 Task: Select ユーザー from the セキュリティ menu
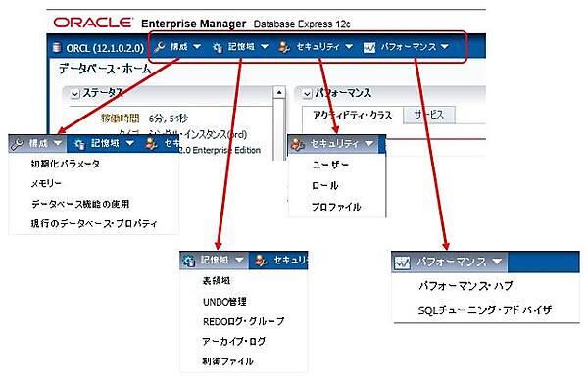pyautogui.click(x=330, y=165)
